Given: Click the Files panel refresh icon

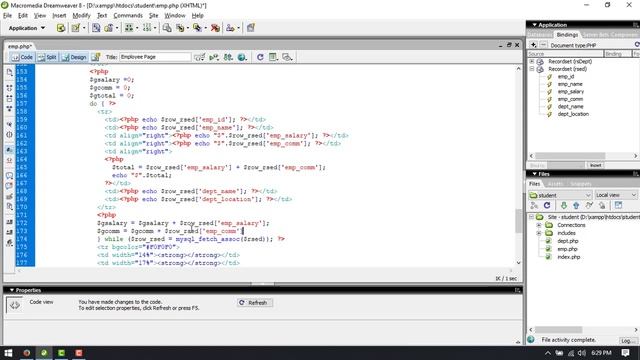Looking at the screenshot, I should 547,206.
